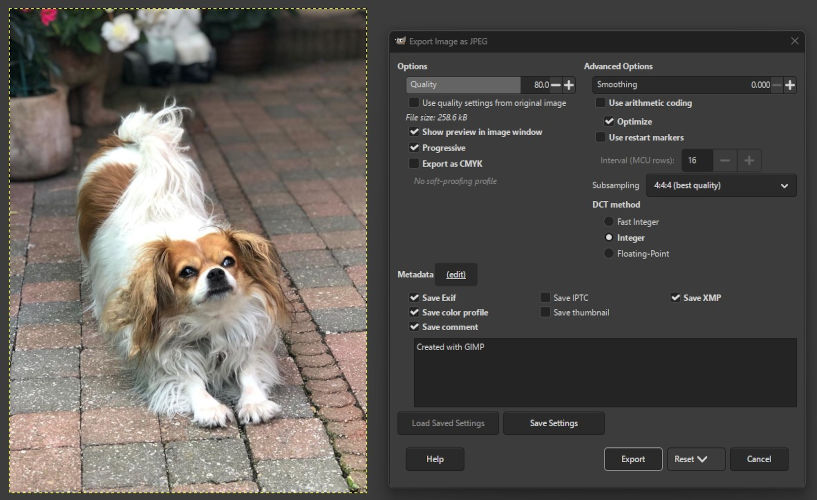Open the Metadata (edit) link
This screenshot has width=817, height=500.
pos(456,274)
